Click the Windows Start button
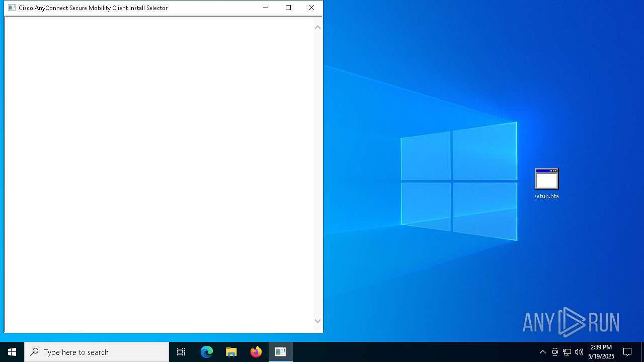 tap(12, 352)
